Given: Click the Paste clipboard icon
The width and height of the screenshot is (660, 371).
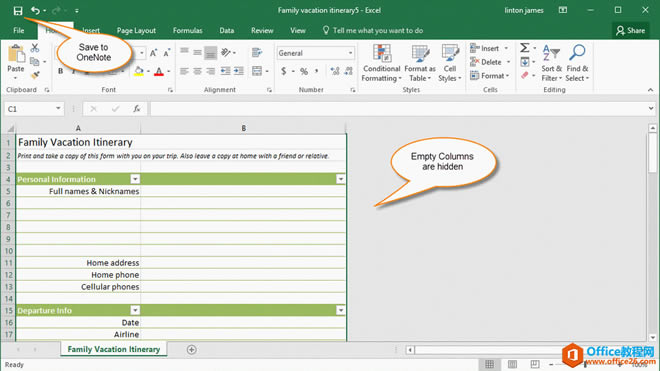Looking at the screenshot, I should (16, 54).
